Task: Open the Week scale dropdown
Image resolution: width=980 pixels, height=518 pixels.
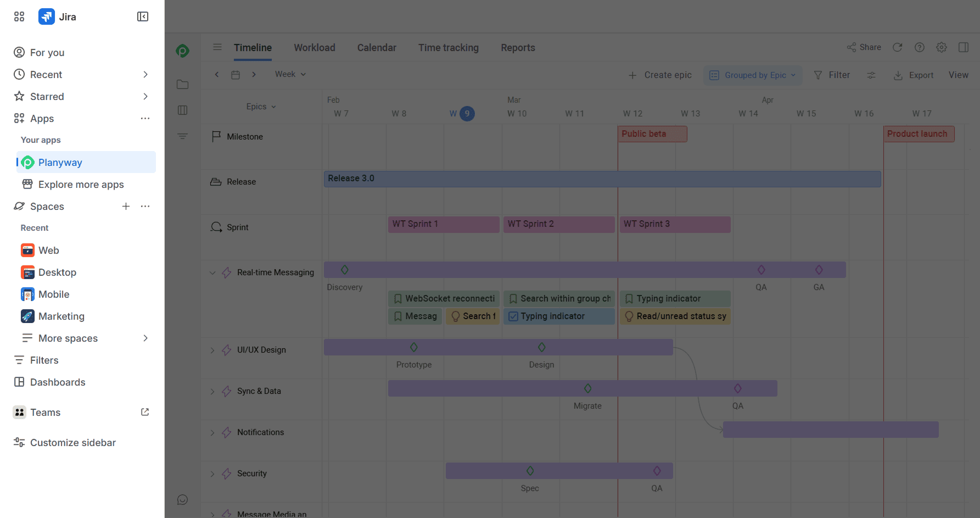Action: pos(290,74)
